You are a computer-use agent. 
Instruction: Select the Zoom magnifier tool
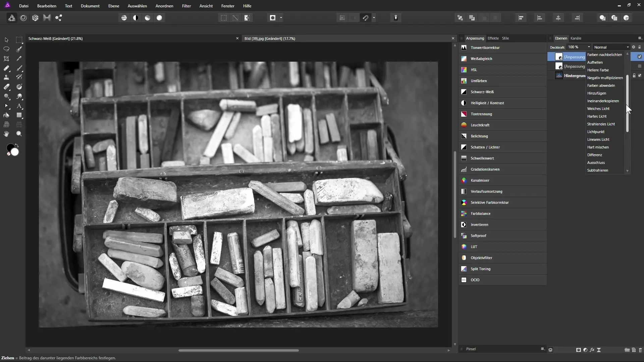click(x=19, y=134)
